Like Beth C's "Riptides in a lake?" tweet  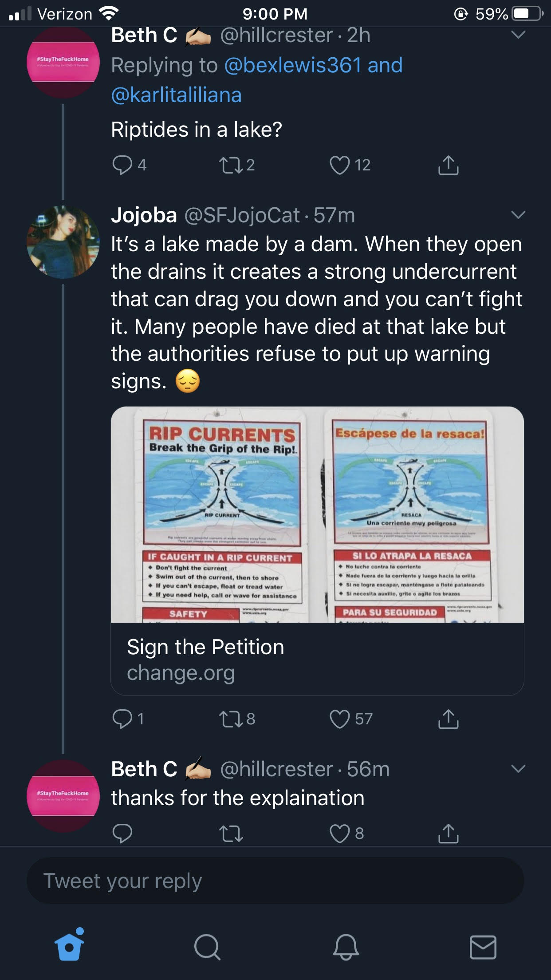pyautogui.click(x=340, y=165)
